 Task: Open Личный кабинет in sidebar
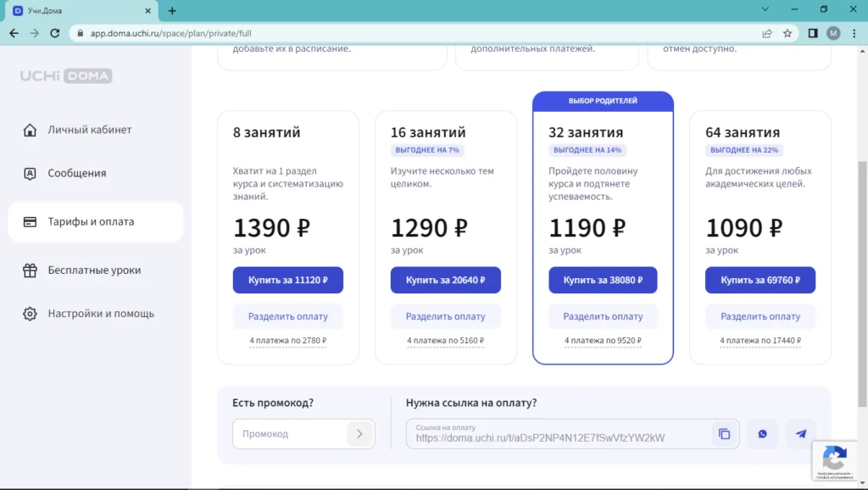[x=89, y=130]
